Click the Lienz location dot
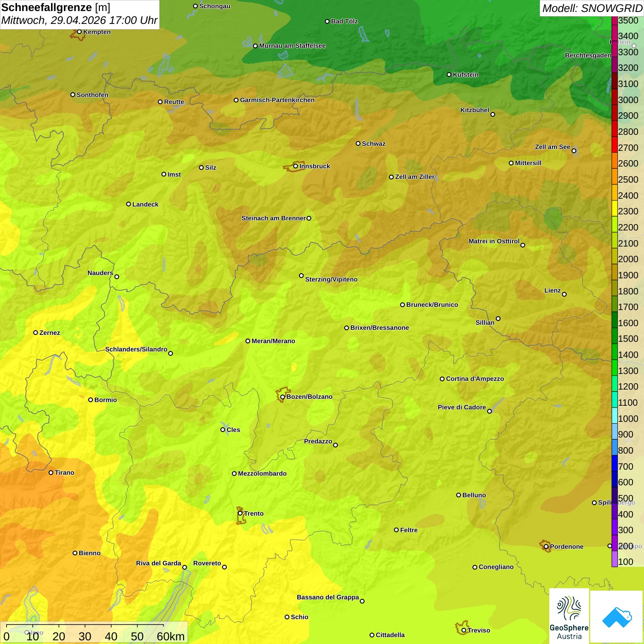Viewport: 644px width, 644px height. coord(564,294)
